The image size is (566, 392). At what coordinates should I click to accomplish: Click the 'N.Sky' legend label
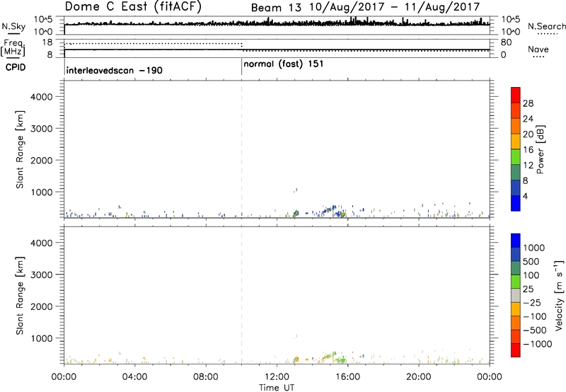click(x=13, y=26)
